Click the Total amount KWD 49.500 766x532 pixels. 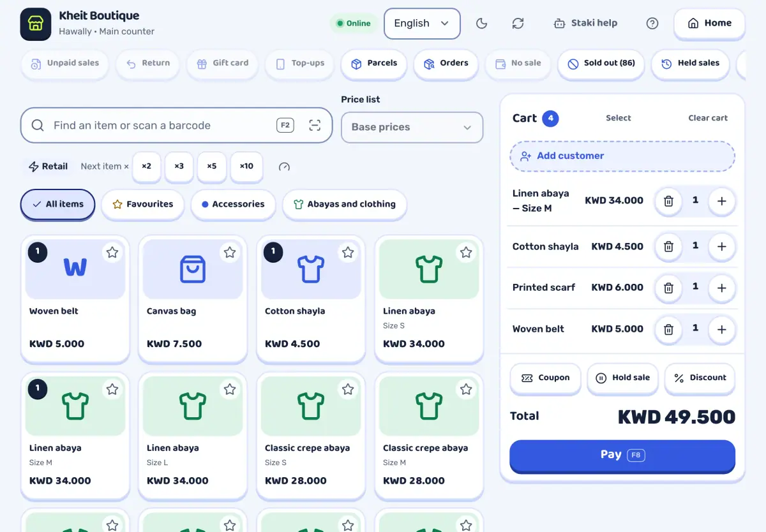pos(677,417)
